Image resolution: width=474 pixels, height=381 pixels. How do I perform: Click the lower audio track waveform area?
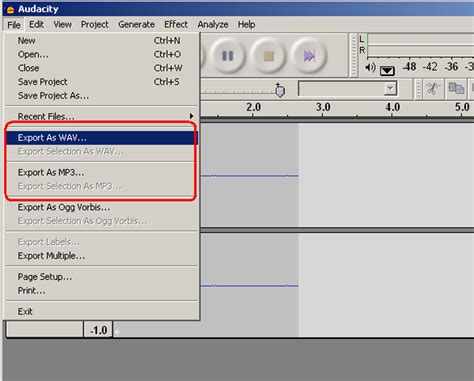(x=337, y=285)
